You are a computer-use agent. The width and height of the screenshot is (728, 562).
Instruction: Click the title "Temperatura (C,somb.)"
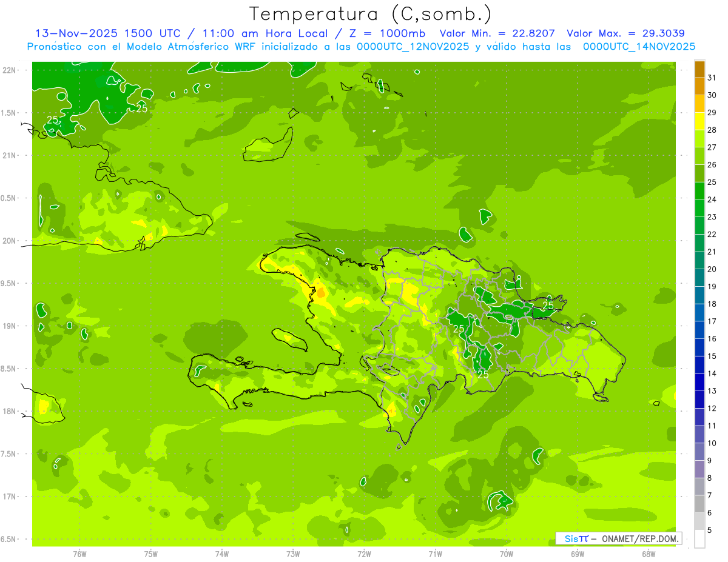click(x=370, y=14)
